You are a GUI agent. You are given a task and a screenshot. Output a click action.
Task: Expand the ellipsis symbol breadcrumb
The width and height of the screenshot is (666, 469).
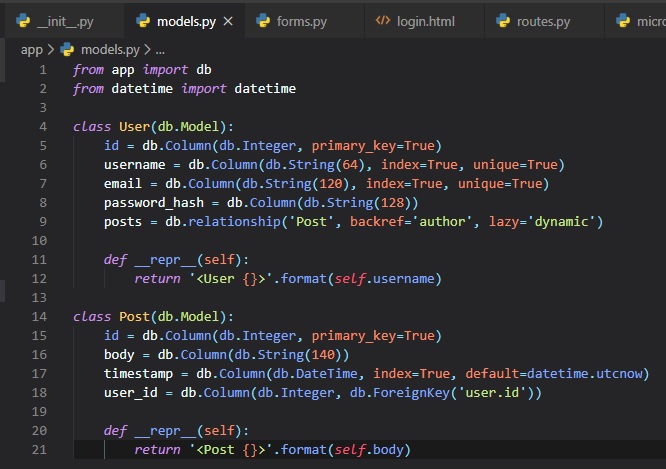159,49
